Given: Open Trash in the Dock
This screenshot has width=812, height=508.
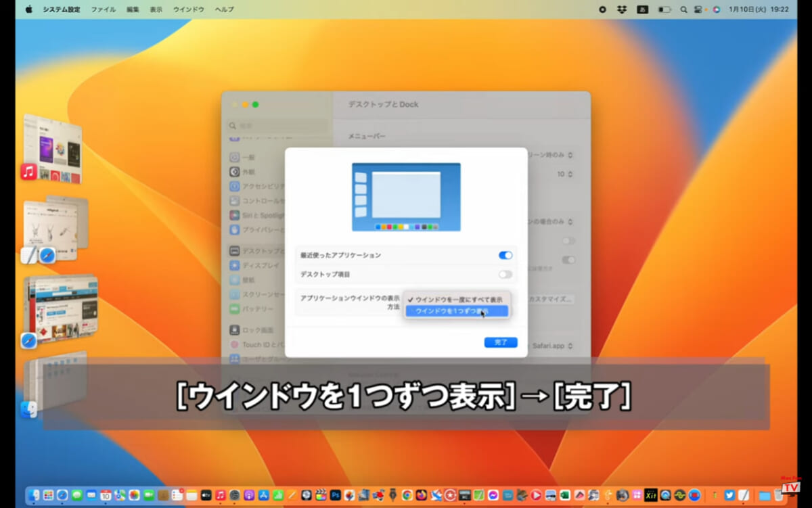Looking at the screenshot, I should coord(778,495).
